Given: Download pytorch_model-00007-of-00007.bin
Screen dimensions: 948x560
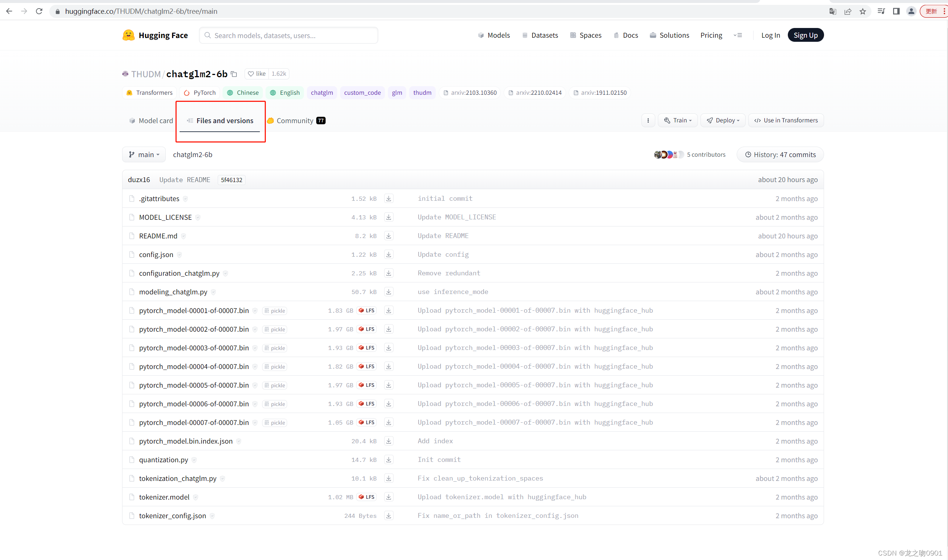Looking at the screenshot, I should [x=388, y=422].
